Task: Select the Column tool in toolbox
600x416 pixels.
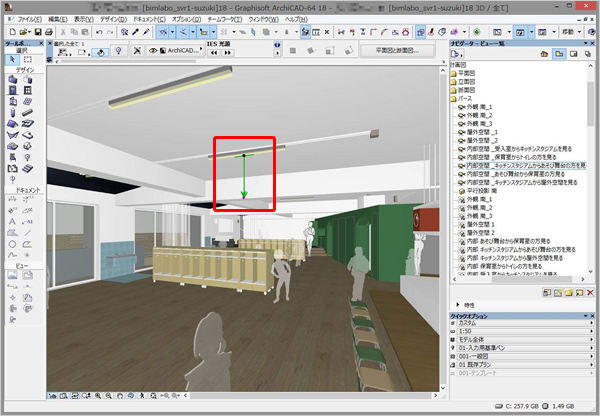Action: click(x=13, y=113)
